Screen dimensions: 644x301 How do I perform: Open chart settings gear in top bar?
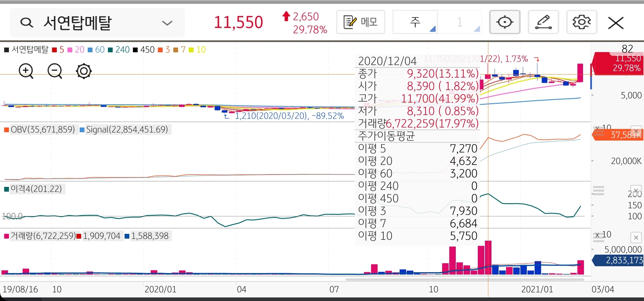click(582, 22)
